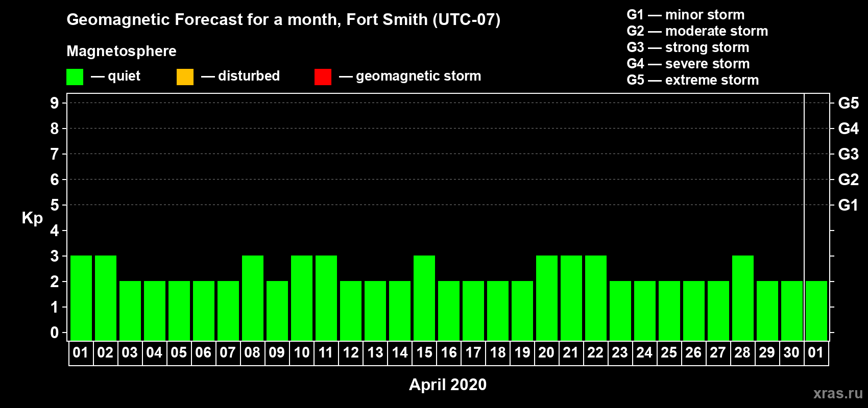Click the red geomagnetic storm legend swatch

point(323,77)
